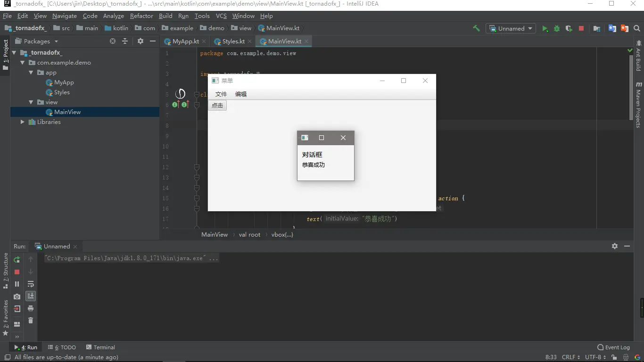Collapse the app package node
Viewport: 644px width, 362px height.
(x=31, y=73)
